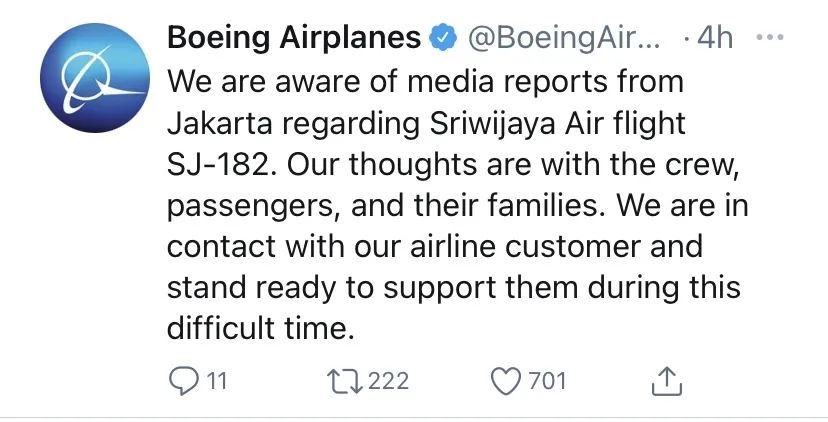828x422 pixels.
Task: Click the Boeing Airplanes account name
Action: click(x=294, y=38)
